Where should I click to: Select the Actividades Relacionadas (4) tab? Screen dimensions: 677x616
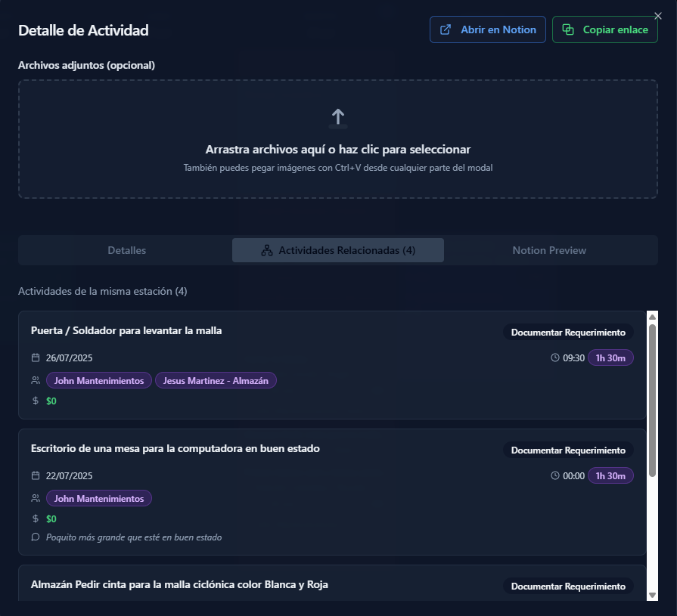click(x=338, y=250)
